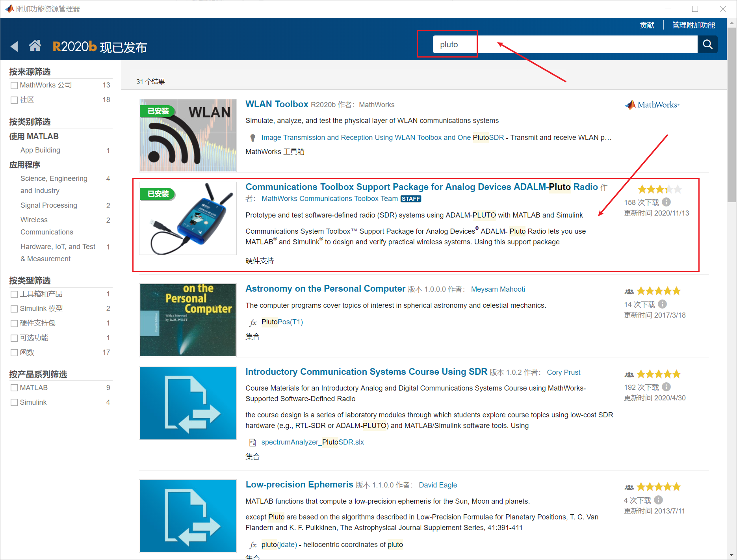Select Hardware, IoT, and Test & Measurement category
Screen dimensions: 737x560
(58, 253)
